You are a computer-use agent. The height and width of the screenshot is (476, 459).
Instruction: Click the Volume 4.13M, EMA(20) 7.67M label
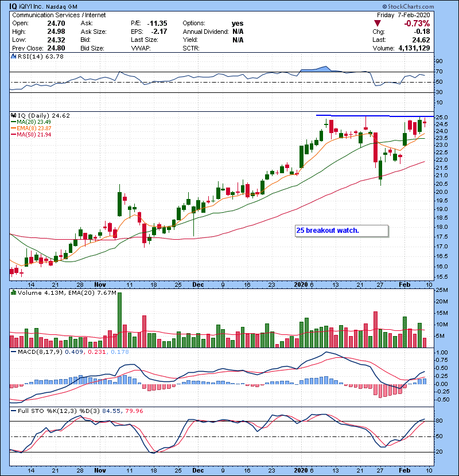click(67, 293)
